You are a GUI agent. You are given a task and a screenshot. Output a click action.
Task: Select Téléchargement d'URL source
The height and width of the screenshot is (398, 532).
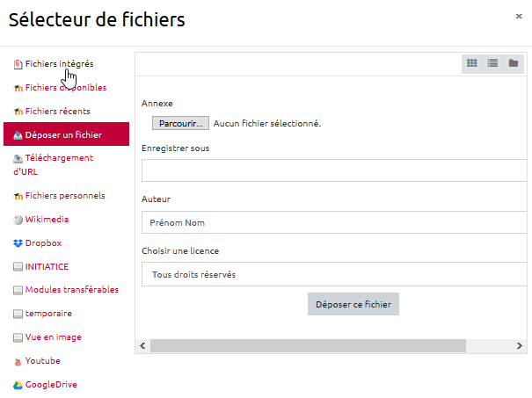click(58, 158)
